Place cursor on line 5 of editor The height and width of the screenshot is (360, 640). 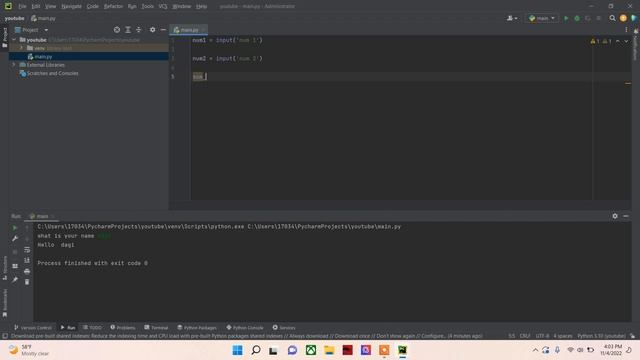tap(411, 77)
